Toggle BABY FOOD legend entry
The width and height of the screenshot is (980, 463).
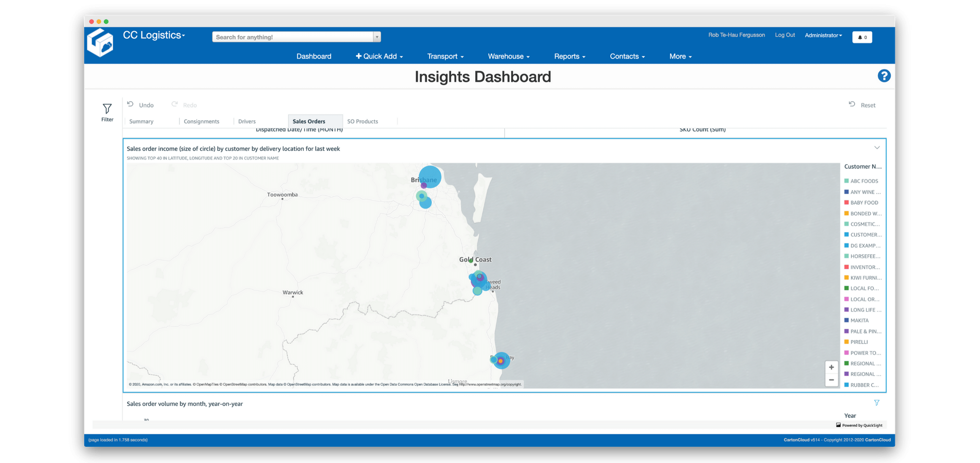[x=864, y=203]
